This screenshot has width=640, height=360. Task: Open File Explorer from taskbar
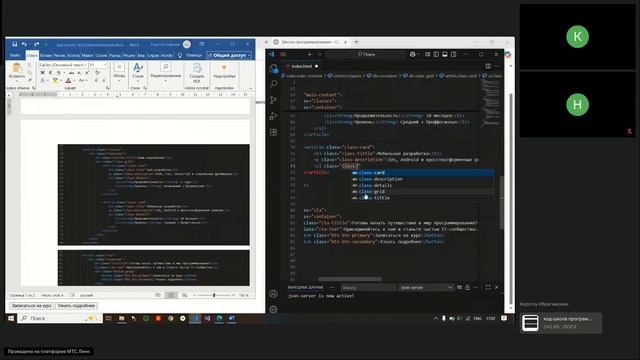121,318
